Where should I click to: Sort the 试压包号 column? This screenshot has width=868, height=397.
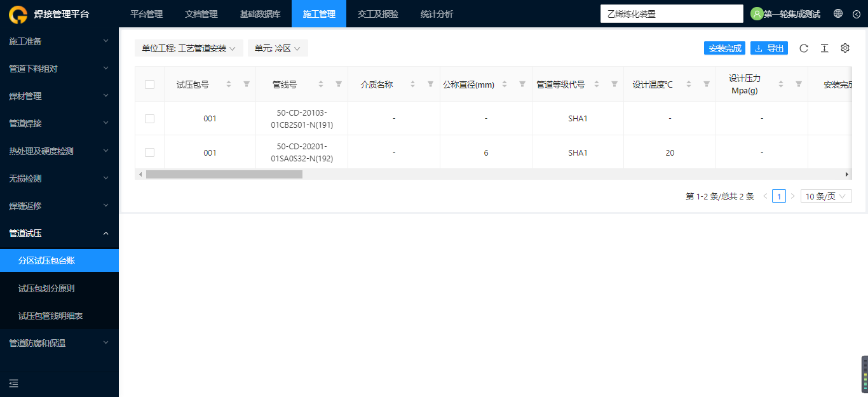[x=229, y=84]
